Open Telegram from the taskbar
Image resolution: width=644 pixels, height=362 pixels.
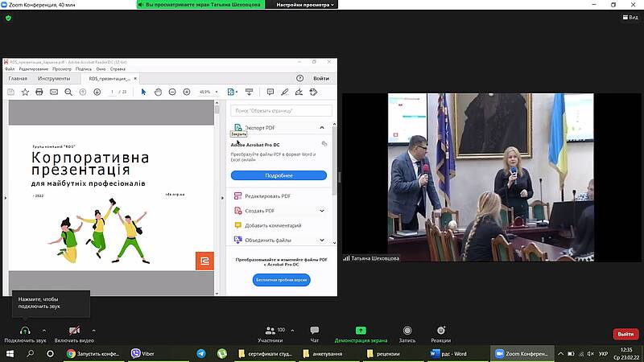coord(200,353)
